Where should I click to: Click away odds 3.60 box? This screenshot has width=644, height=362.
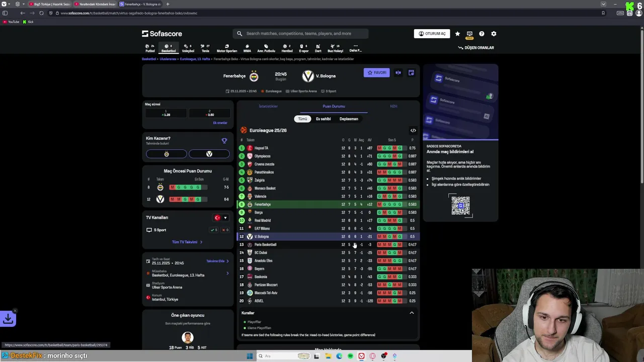pos(210,113)
